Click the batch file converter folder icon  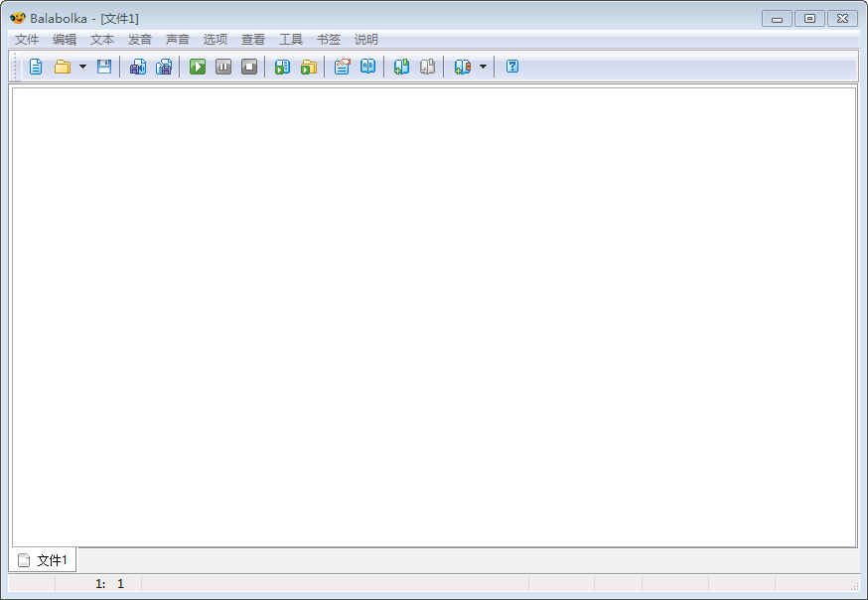pos(308,67)
